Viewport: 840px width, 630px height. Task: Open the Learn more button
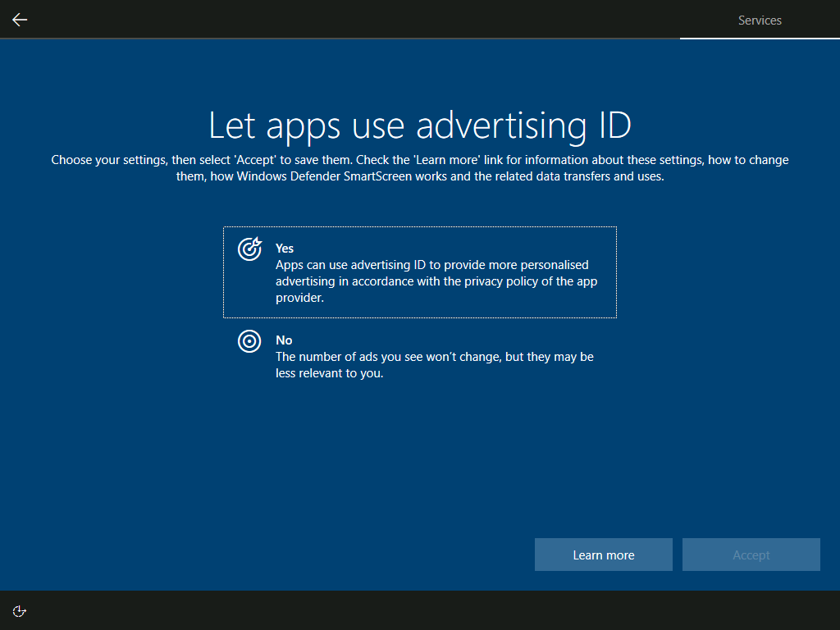(603, 555)
